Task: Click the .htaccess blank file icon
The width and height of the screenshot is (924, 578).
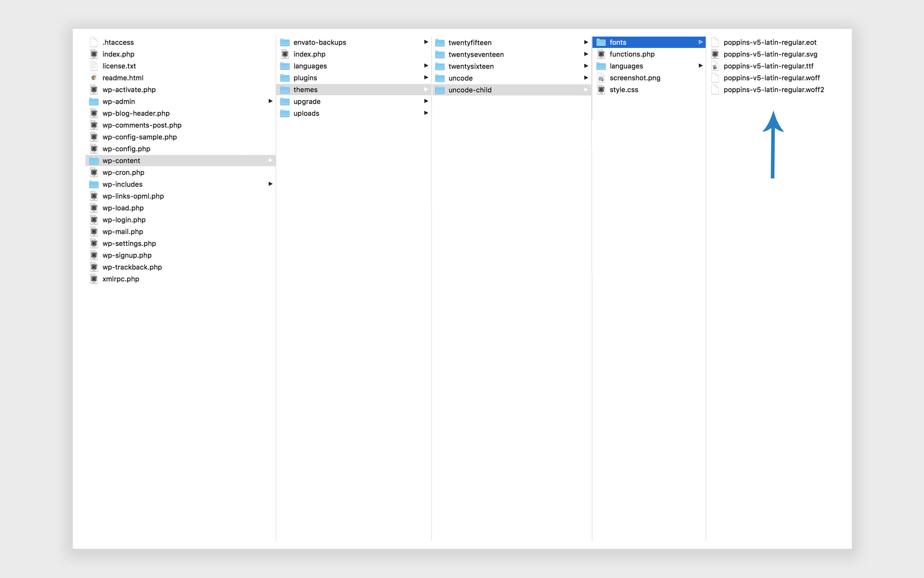Action: click(x=94, y=42)
